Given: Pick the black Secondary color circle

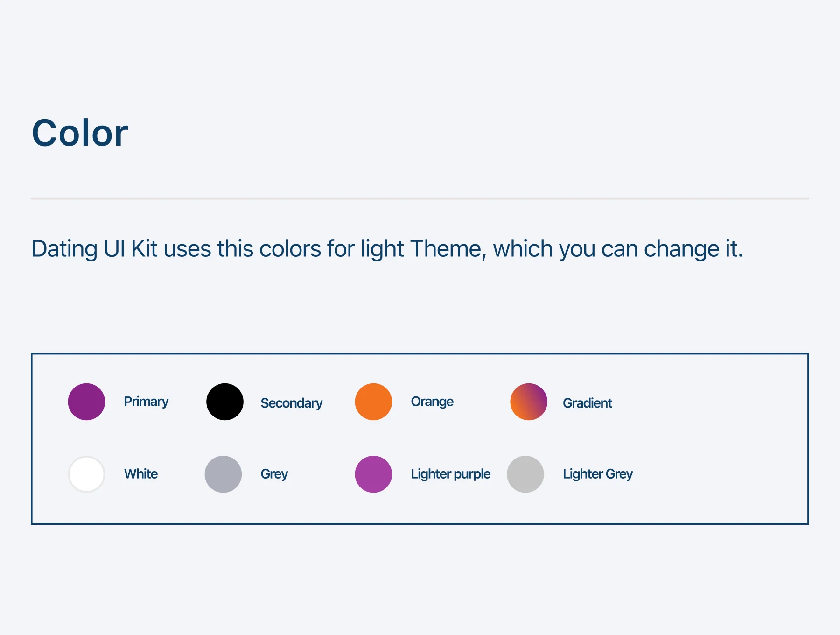Looking at the screenshot, I should point(225,402).
